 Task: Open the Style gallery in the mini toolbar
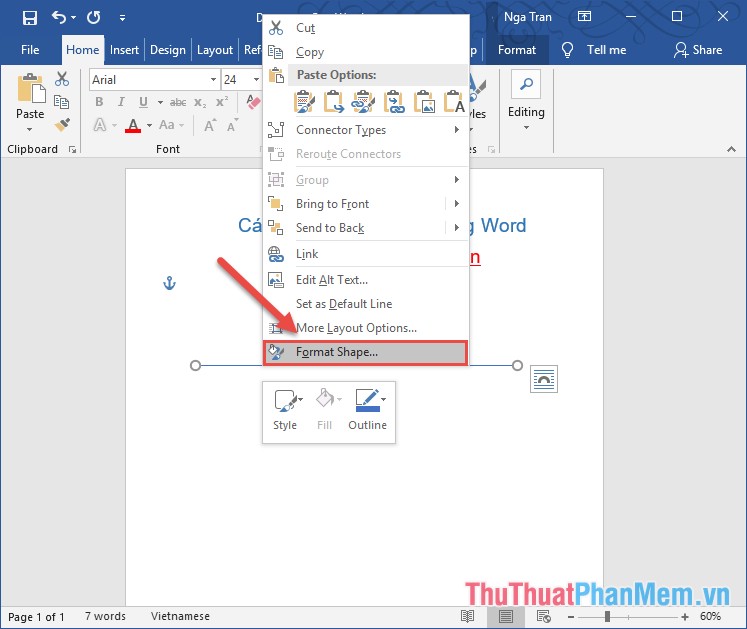pyautogui.click(x=285, y=411)
